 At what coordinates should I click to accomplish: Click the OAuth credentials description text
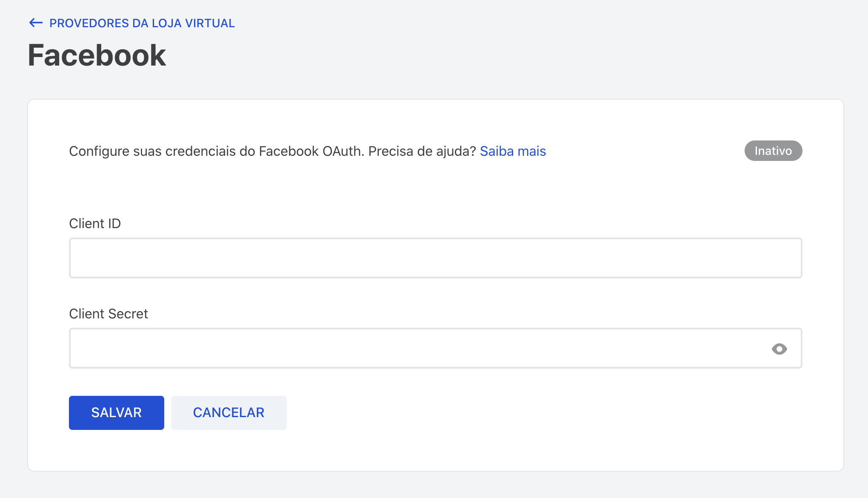272,151
